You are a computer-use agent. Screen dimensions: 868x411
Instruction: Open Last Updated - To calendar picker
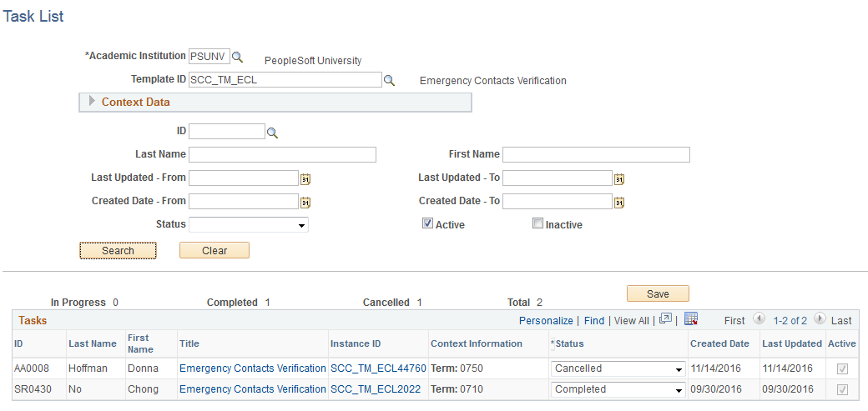click(619, 178)
